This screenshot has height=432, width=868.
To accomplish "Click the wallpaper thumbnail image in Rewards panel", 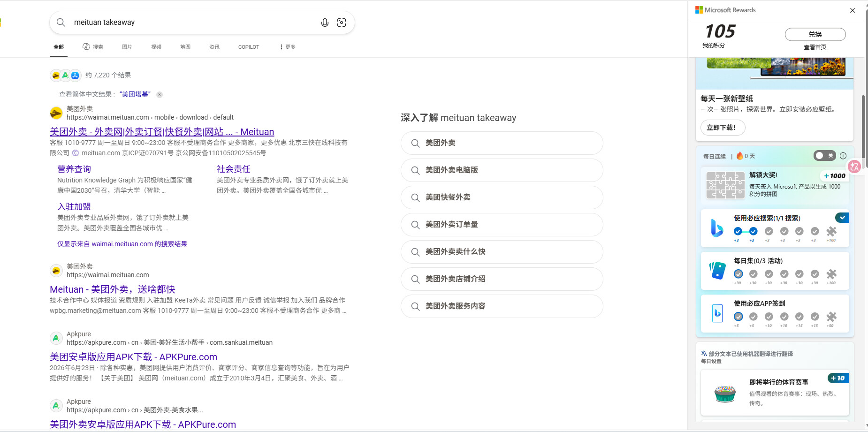I will click(775, 73).
